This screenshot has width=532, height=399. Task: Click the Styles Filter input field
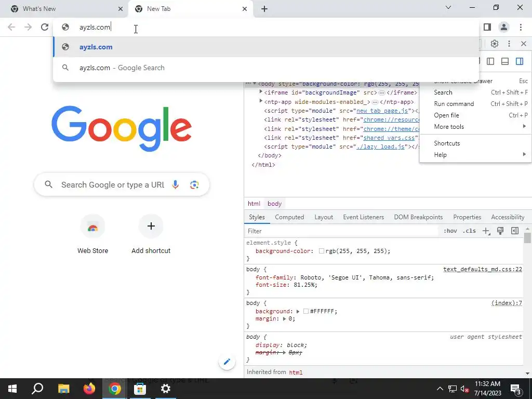(341, 231)
